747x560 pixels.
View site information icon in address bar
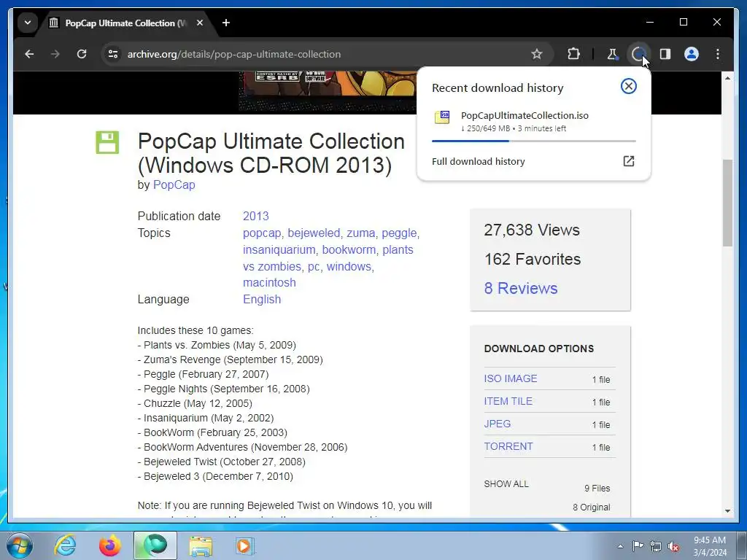coord(113,54)
